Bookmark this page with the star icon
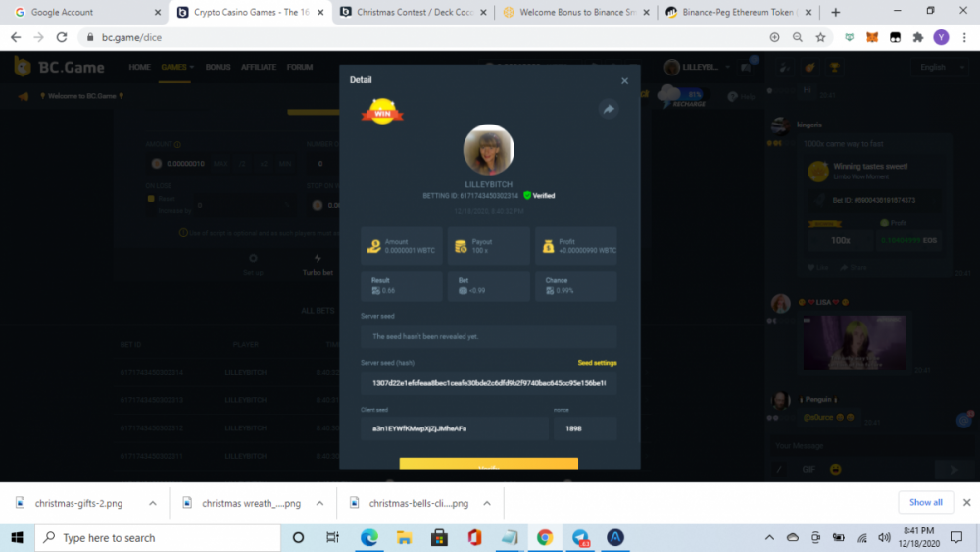This screenshot has height=552, width=980. point(820,37)
